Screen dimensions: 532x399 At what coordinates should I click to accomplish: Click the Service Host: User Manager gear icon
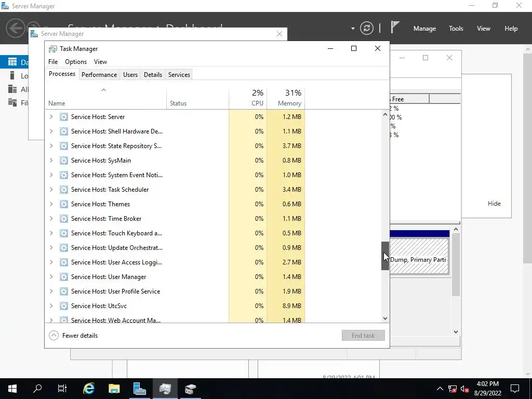tap(64, 277)
